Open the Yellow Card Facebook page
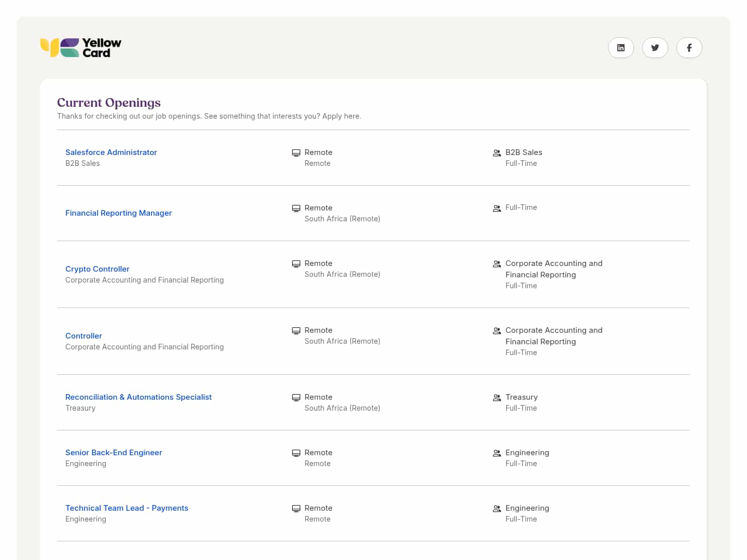 [x=689, y=48]
